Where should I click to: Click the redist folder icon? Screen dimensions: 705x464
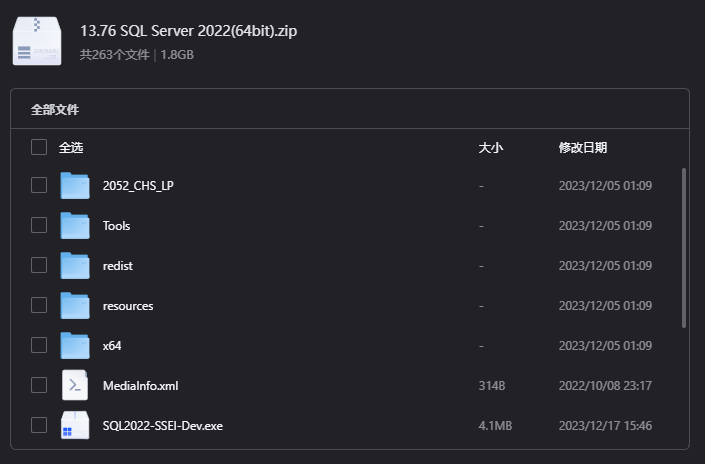coord(75,265)
